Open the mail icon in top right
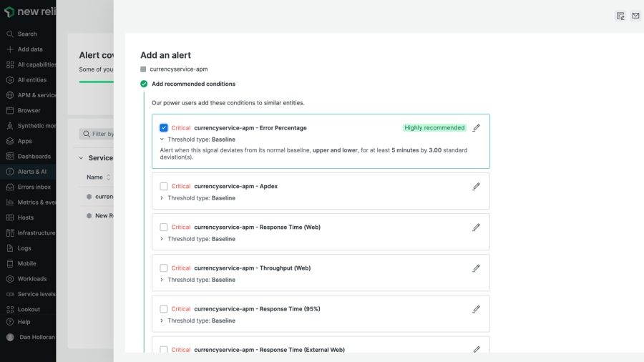Image resolution: width=644 pixels, height=362 pixels. point(635,16)
